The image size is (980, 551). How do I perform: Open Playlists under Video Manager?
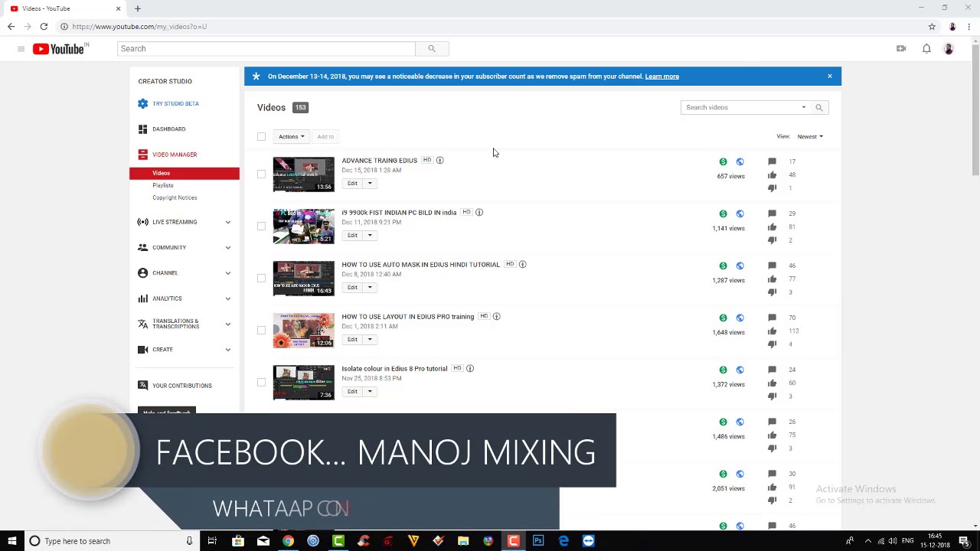pyautogui.click(x=163, y=186)
